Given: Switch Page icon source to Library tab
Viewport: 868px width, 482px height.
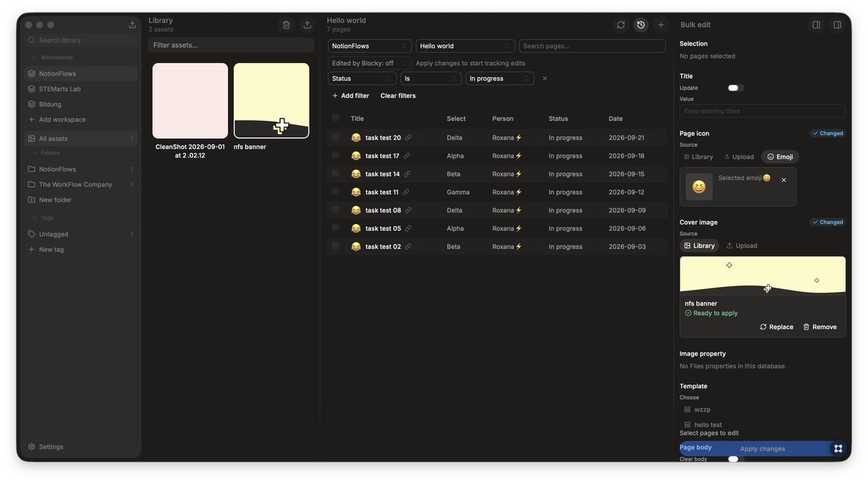Looking at the screenshot, I should pyautogui.click(x=699, y=157).
